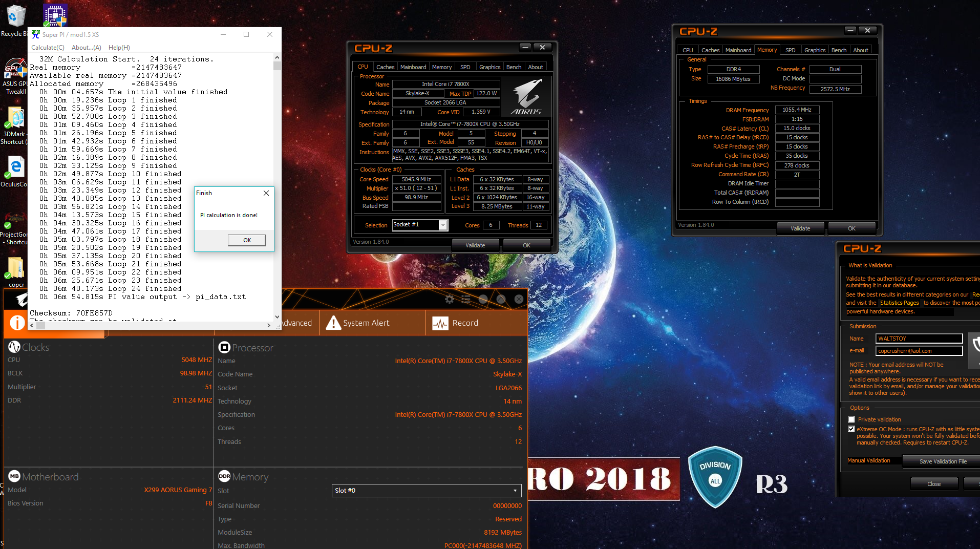Screen dimensions: 980x549
Task: Open SPD tab in center CPU-Z window
Action: pos(465,67)
